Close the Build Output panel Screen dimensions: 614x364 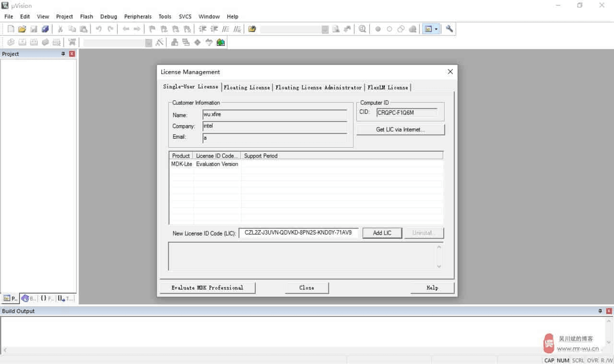(609, 311)
